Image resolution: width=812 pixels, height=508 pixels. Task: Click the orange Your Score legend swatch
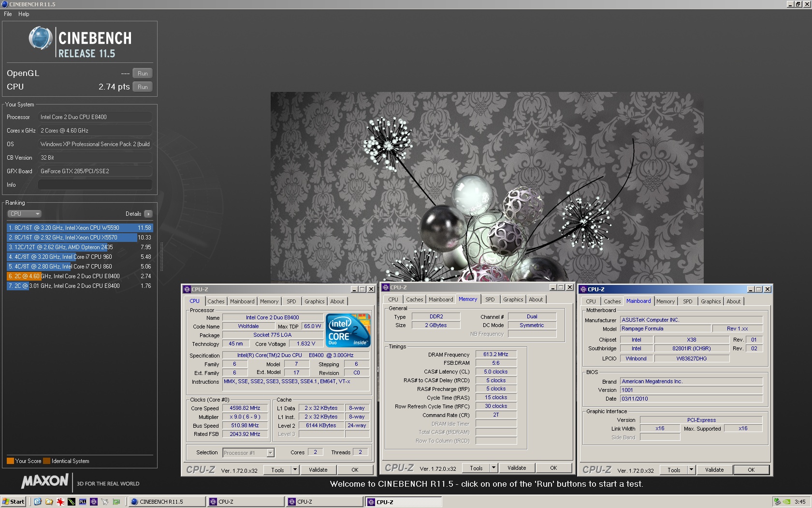(x=10, y=461)
